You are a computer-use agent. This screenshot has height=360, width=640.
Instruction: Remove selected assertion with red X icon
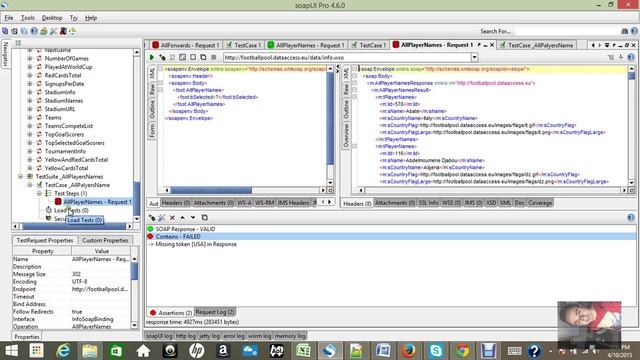click(x=172, y=218)
